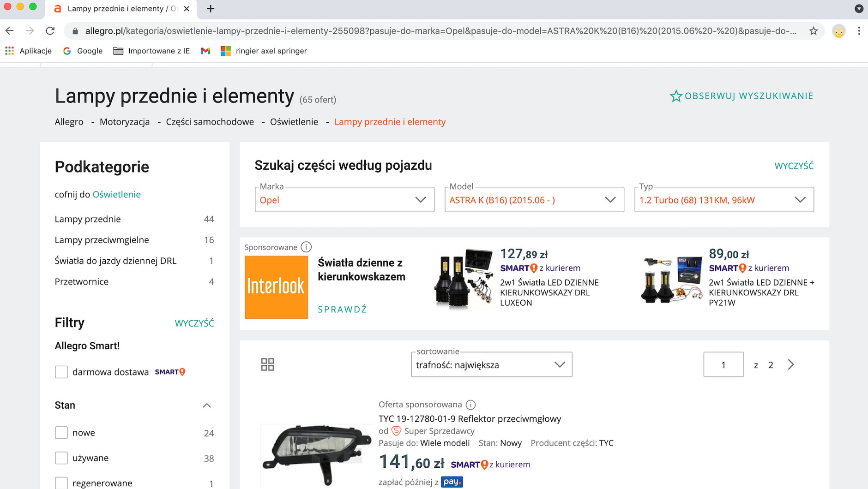This screenshot has height=489, width=868.
Task: Click the site lock icon in address bar
Action: (75, 31)
